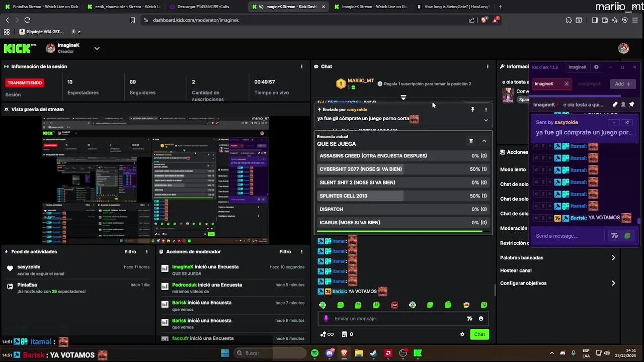
Task: Expand the KickTalk pinned message chevron
Action: (613, 122)
